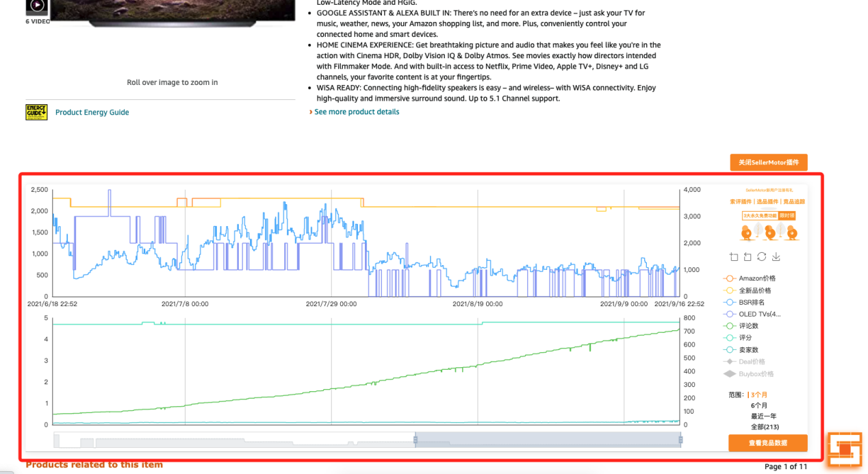Select the 最近一年 range option

point(763,416)
